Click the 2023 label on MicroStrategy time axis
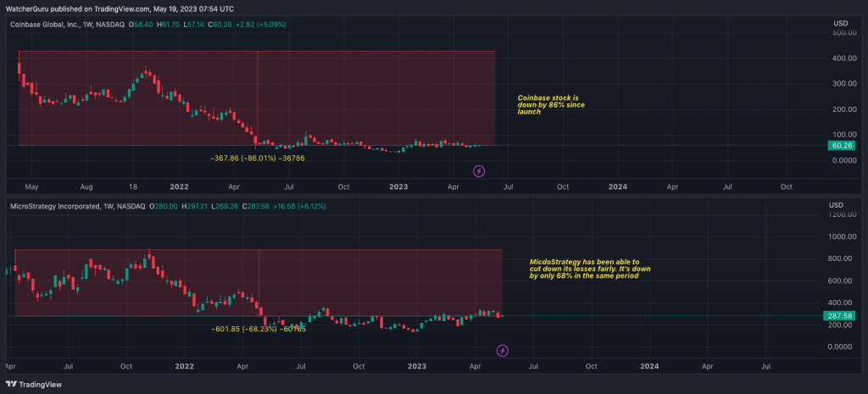Viewport: 868px width, 394px height. pyautogui.click(x=416, y=366)
